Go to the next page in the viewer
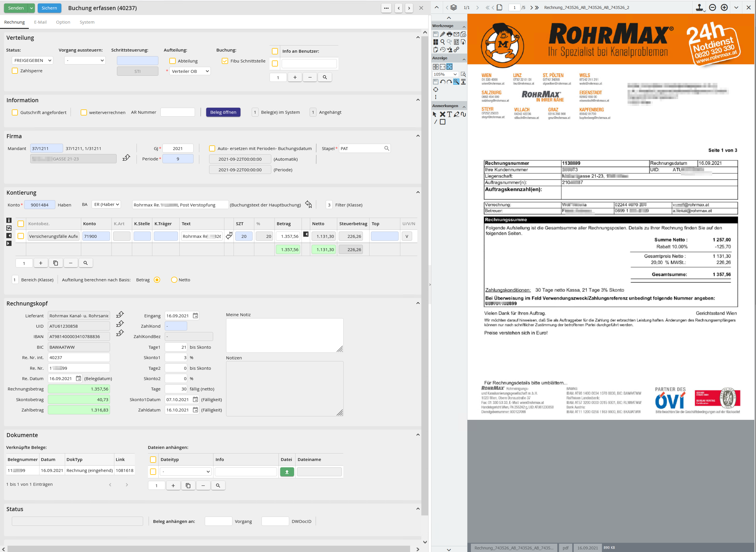This screenshot has height=552, width=756. (531, 7)
